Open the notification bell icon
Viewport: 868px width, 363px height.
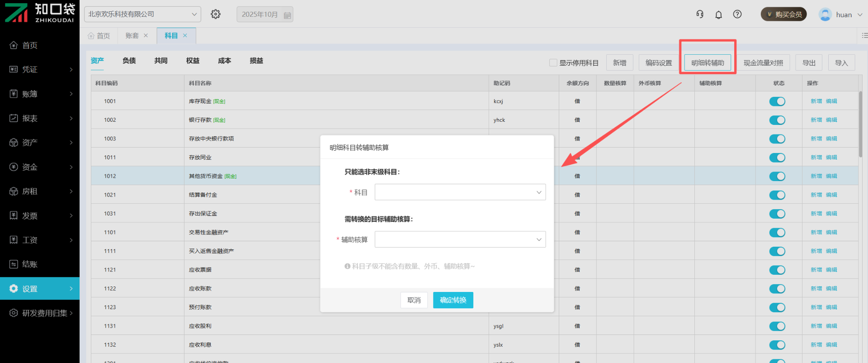(x=718, y=14)
